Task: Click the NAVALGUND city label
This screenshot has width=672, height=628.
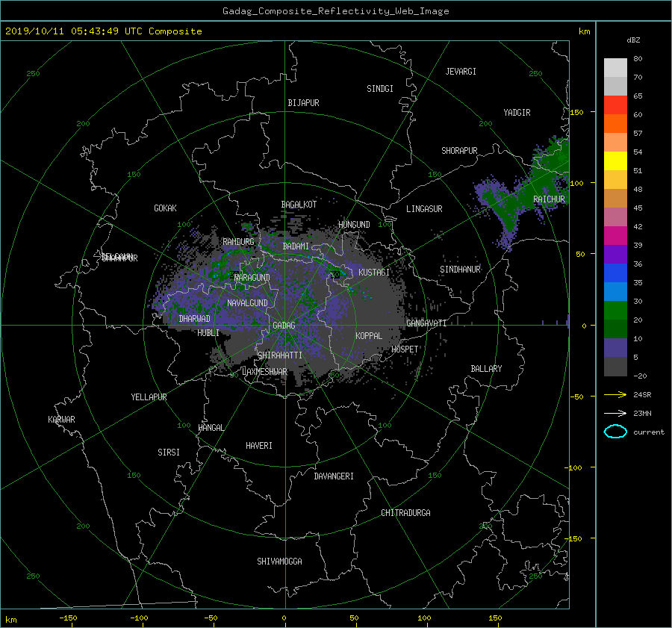Action: [247, 303]
